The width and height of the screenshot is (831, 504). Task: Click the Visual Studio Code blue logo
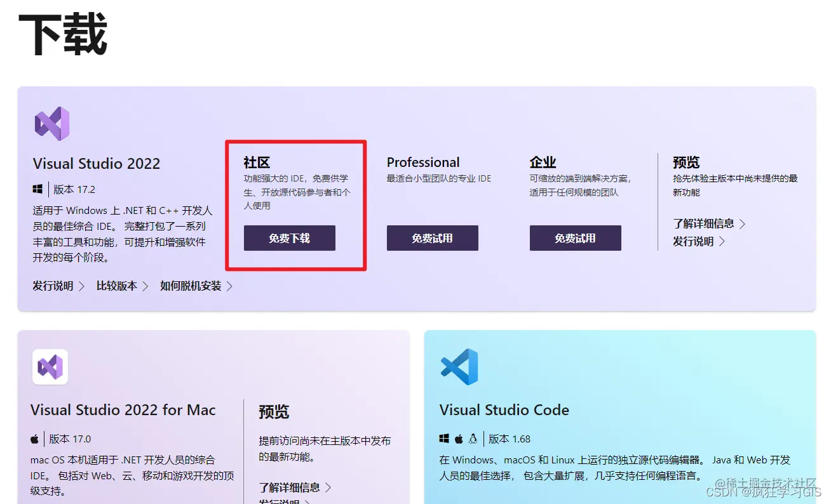tap(459, 367)
